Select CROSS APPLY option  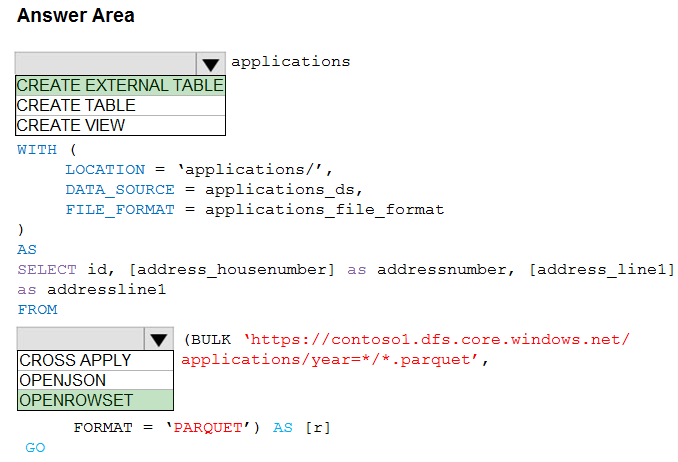tap(95, 360)
